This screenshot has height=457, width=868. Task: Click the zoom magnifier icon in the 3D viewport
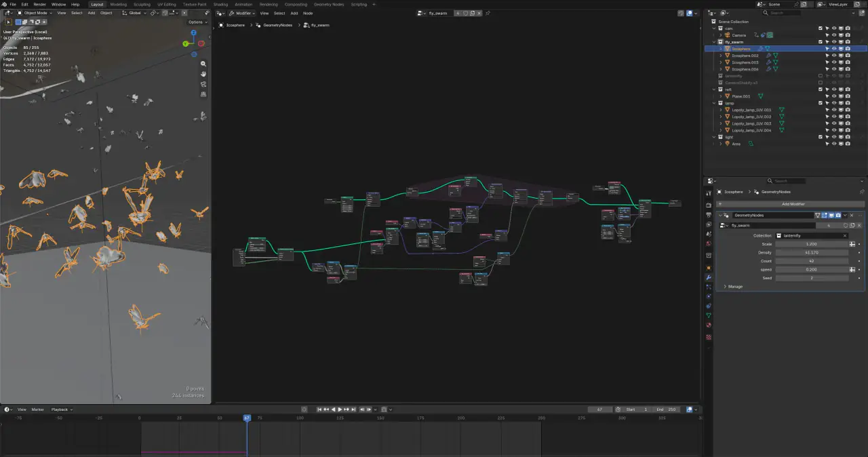pos(203,64)
